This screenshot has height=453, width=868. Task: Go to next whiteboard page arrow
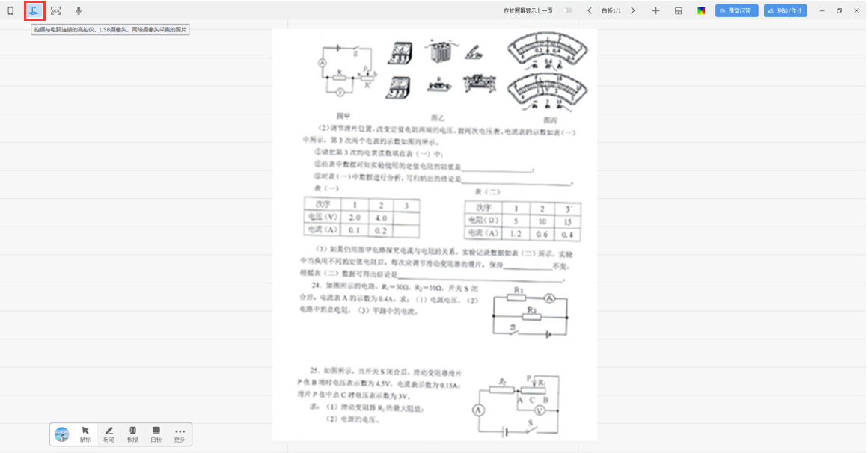click(x=633, y=11)
